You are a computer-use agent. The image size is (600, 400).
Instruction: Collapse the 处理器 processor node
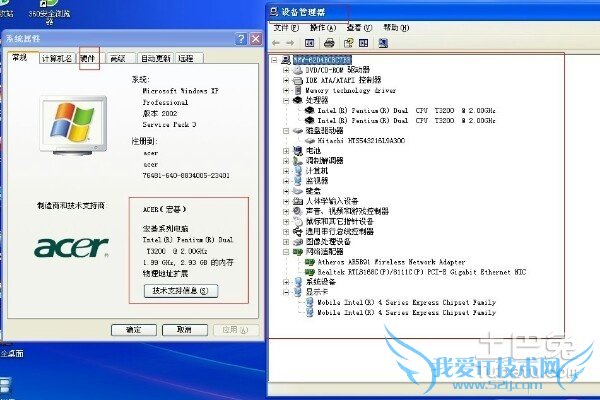(286, 100)
